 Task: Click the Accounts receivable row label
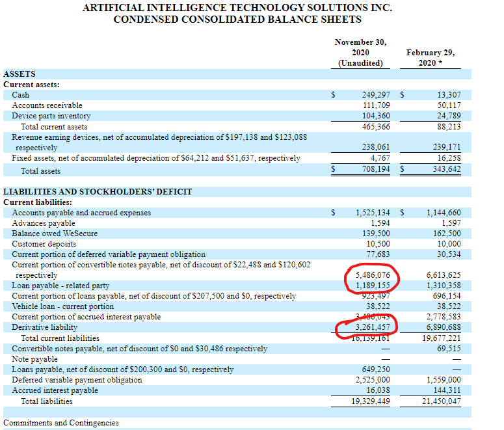[47, 105]
